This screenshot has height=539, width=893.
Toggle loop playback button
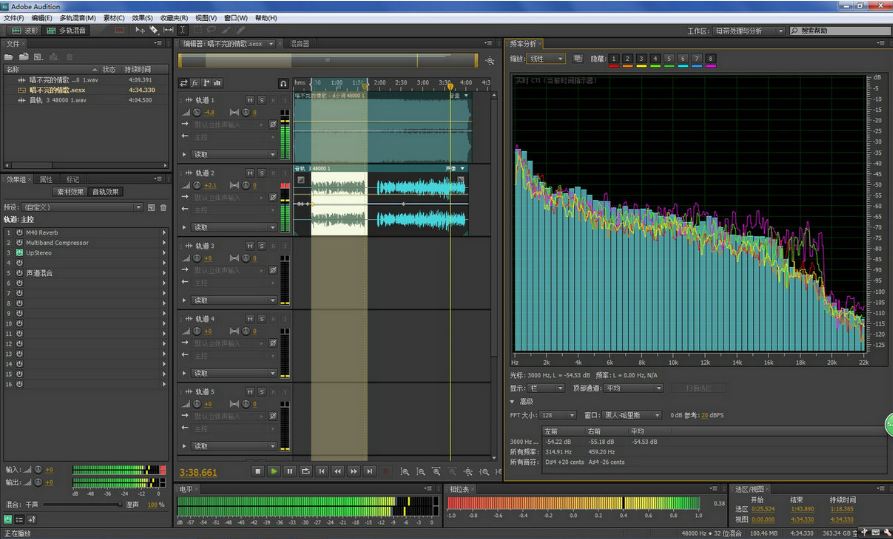pyautogui.click(x=306, y=471)
